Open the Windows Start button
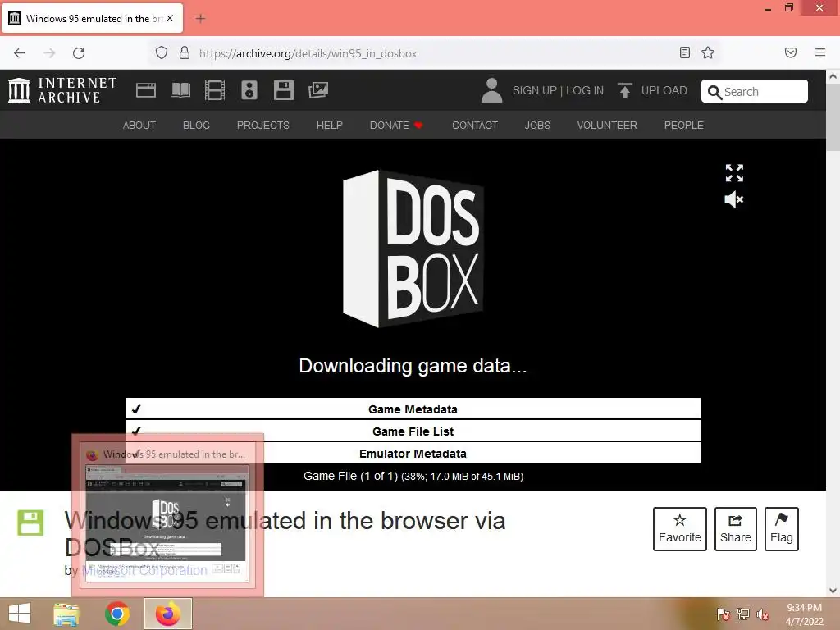Viewport: 840px width, 630px height. [x=20, y=614]
